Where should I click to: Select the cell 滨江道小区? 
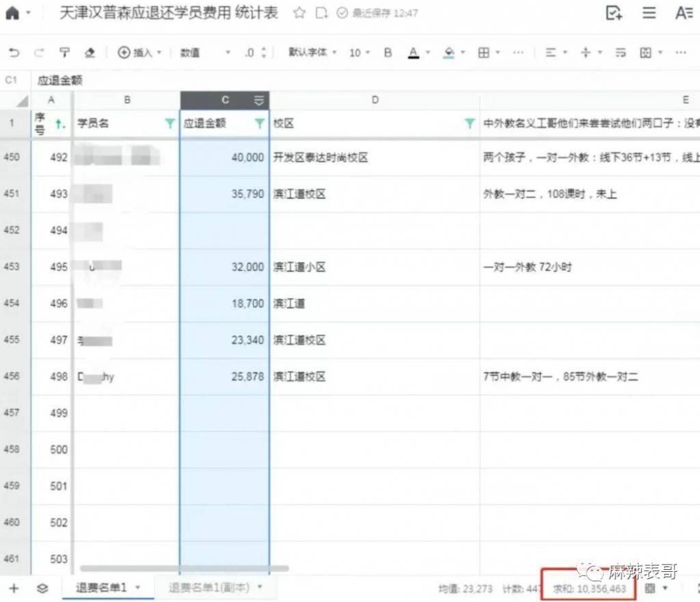point(375,267)
